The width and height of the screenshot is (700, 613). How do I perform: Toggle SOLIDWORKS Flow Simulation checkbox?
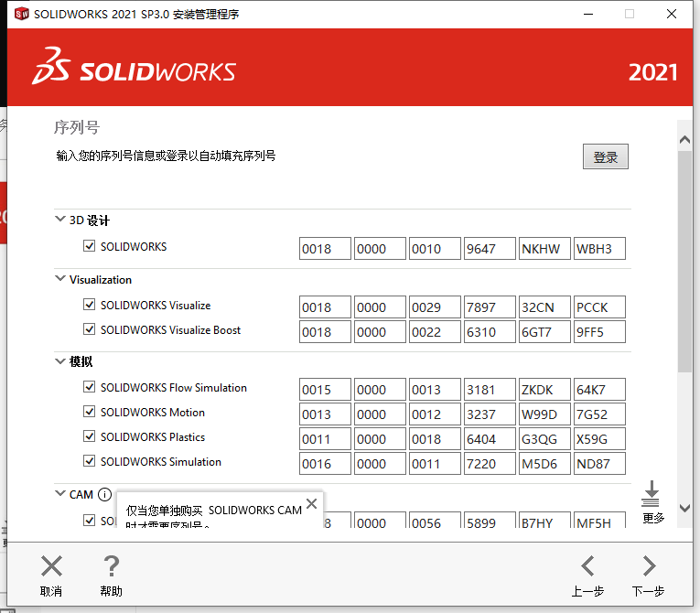[x=90, y=387]
